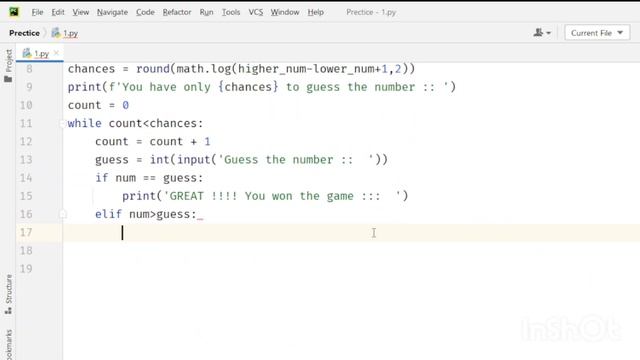The image size is (640, 360).
Task: Click the PyCharm logo icon
Action: coord(14,12)
